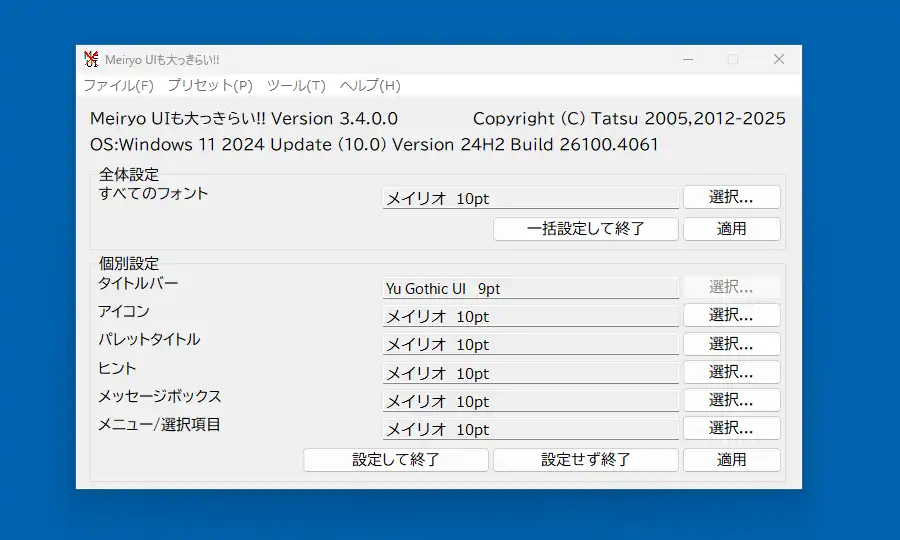Screen dimensions: 900x540
Task: Click the OS:Windows 11 2024 Update line
Action: [374, 144]
